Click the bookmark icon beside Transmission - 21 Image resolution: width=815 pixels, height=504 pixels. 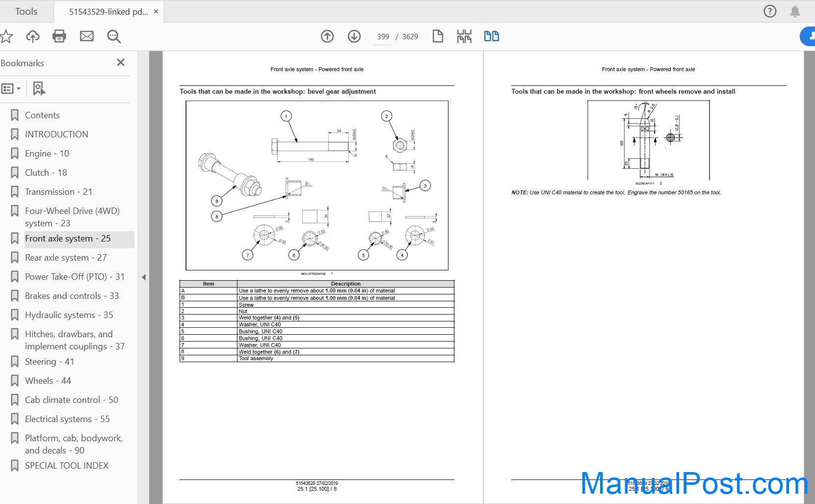15,192
